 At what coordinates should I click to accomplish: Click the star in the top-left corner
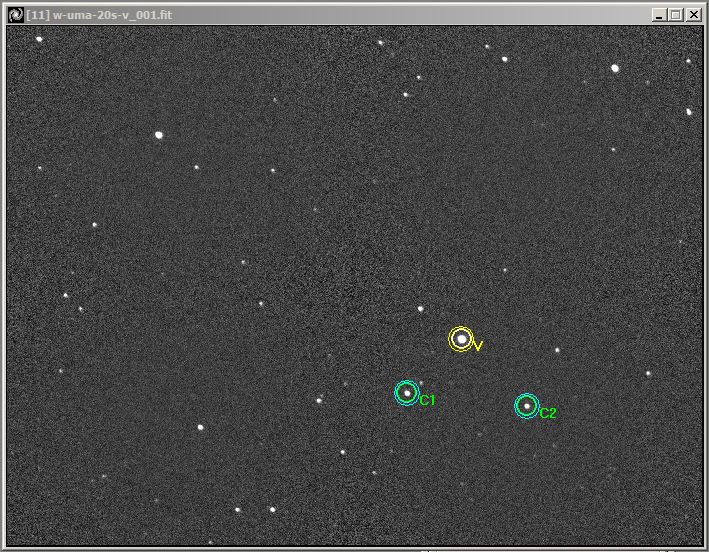39,39
